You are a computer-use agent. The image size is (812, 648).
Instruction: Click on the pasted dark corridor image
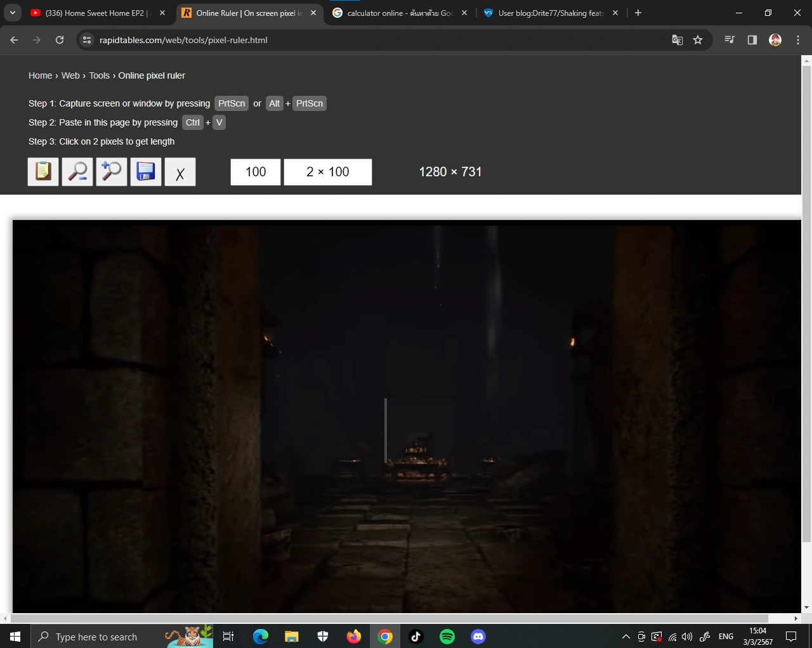click(x=407, y=416)
